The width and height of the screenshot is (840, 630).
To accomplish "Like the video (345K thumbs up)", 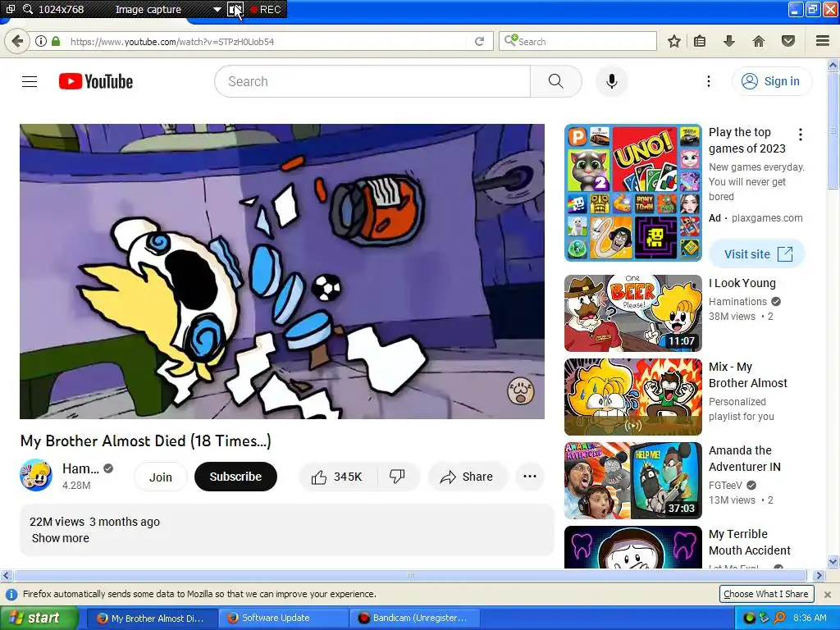I will 337,477.
